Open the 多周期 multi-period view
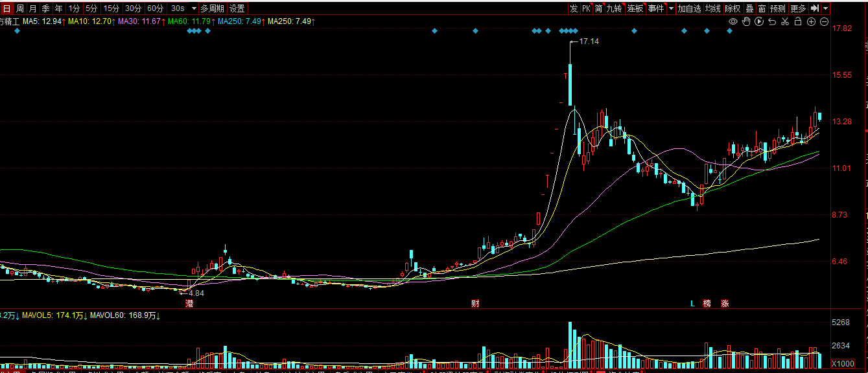868x373 pixels. (x=212, y=8)
